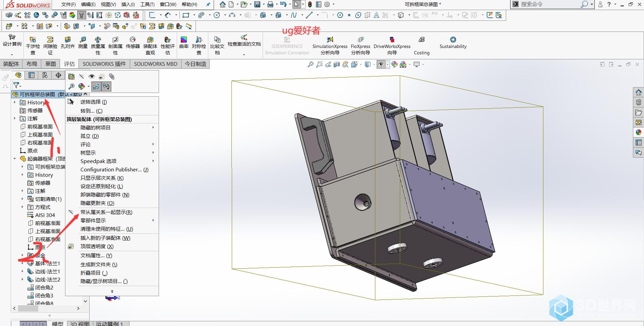Expand the 切割清单(1) tree node
The image size is (644, 326).
[x=22, y=199]
